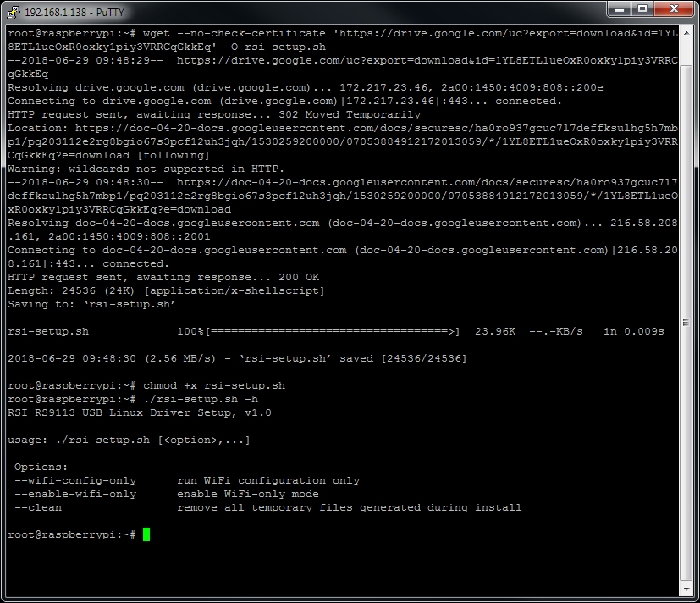Viewport: 700px width, 603px height.
Task: Click 'Warning: wildcards not supported in HTTP.' line
Action: pyautogui.click(x=146, y=169)
